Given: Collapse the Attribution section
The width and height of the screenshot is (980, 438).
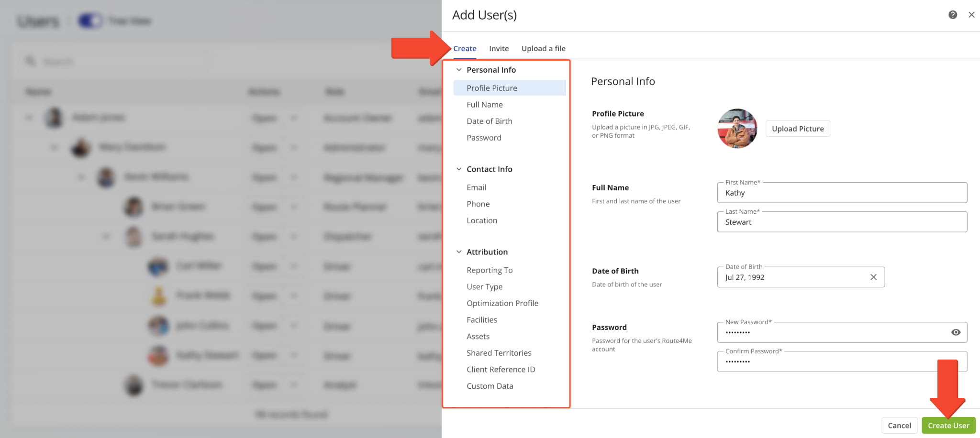Looking at the screenshot, I should coord(459,252).
